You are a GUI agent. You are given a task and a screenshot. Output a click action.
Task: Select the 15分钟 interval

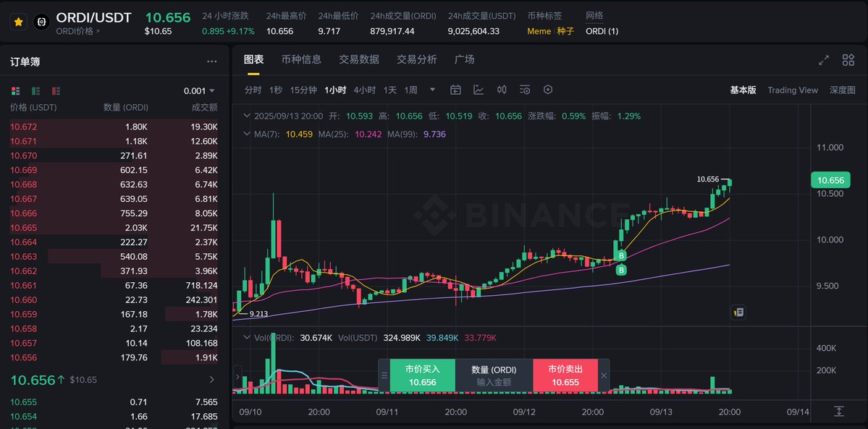coord(303,90)
